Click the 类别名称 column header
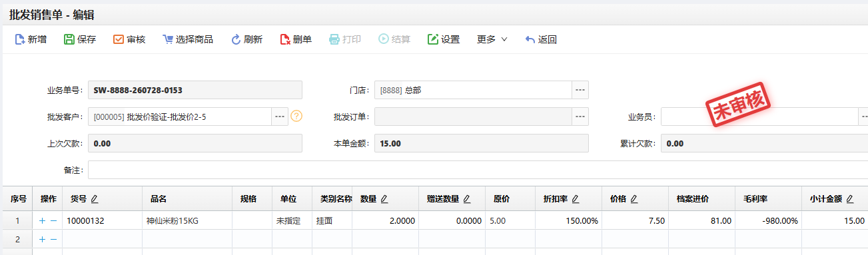The width and height of the screenshot is (868, 255). pos(332,198)
